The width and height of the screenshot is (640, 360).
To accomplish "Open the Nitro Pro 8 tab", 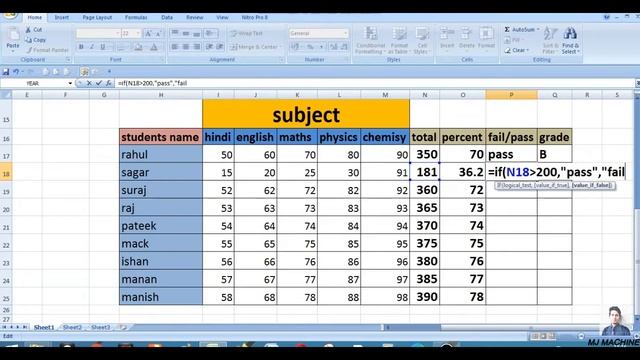I will pyautogui.click(x=254, y=18).
